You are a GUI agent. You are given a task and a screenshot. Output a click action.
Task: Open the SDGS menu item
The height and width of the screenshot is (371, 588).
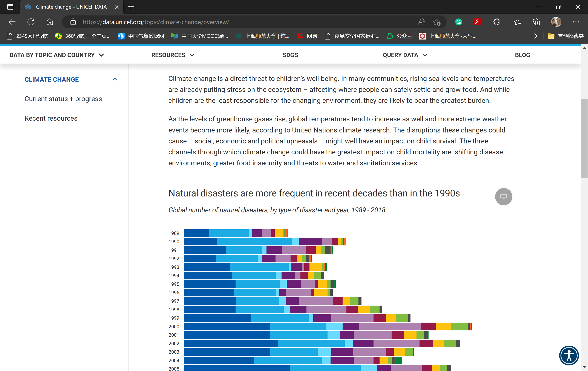tap(290, 55)
